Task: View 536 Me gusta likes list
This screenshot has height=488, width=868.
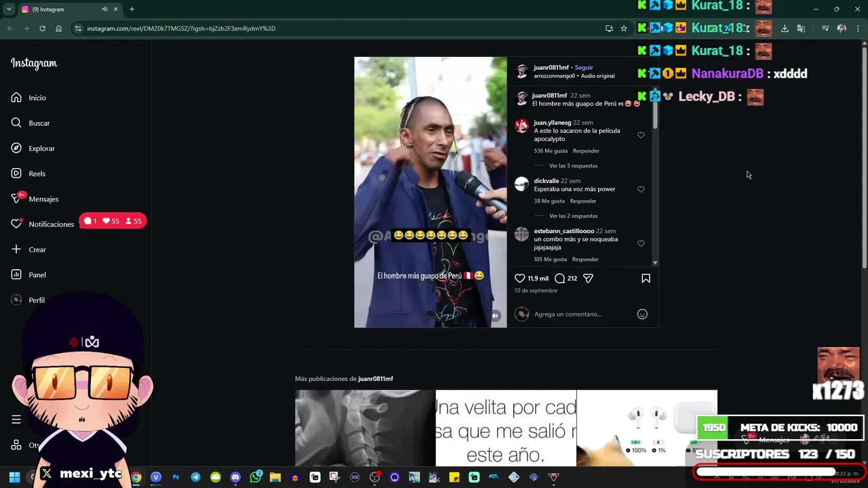Action: (551, 150)
